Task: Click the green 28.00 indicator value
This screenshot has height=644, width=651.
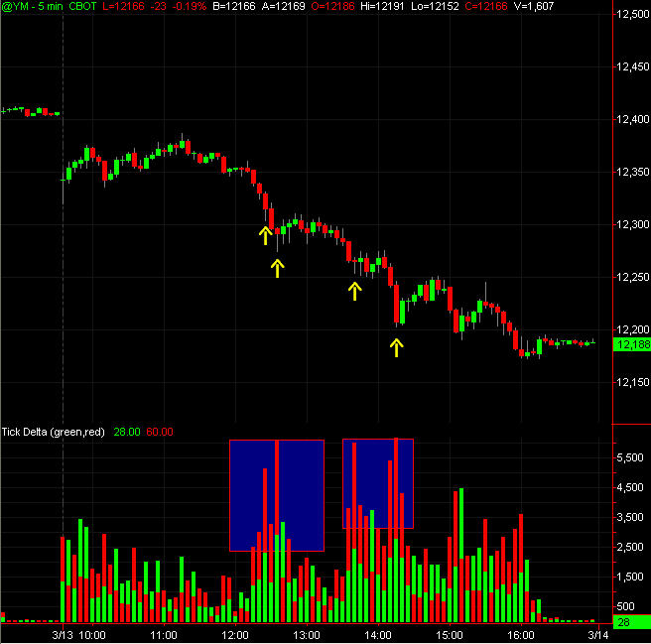Action: [x=127, y=432]
